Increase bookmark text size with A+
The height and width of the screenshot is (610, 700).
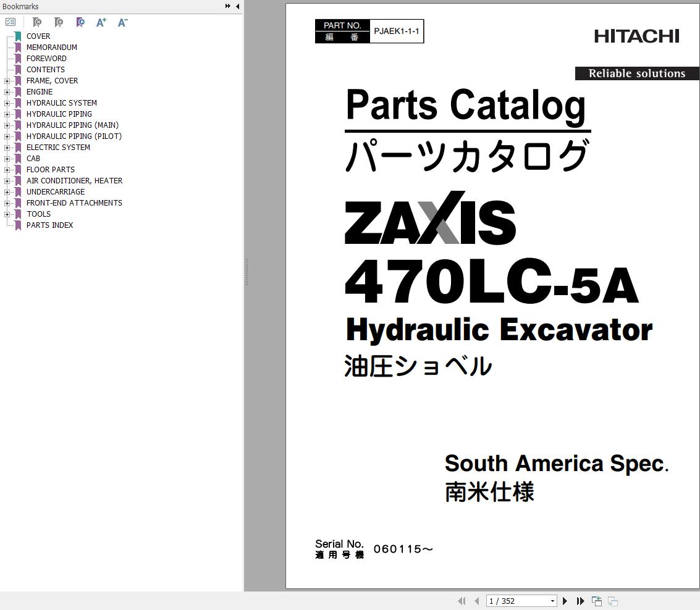(101, 22)
